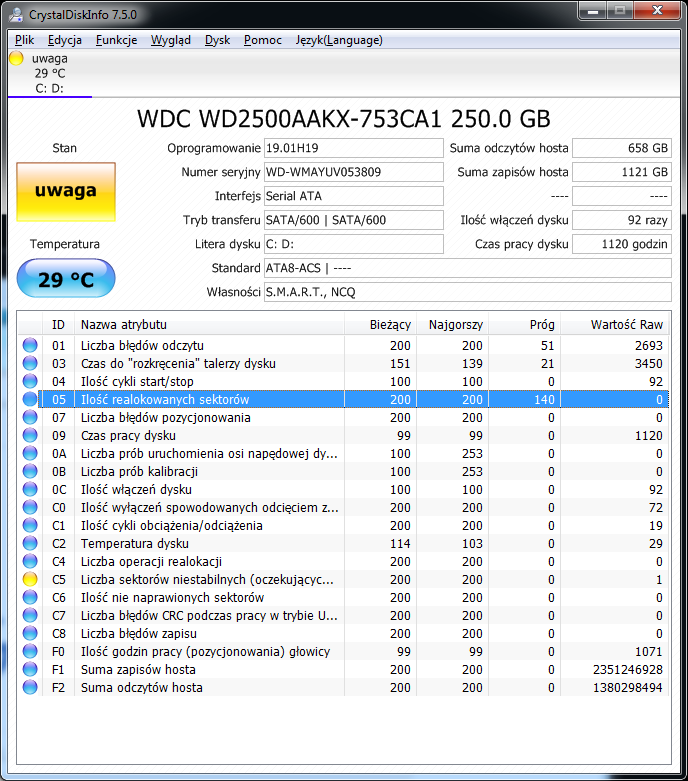This screenshot has height=781, width=688.
Task: Click the Oprogramowanie field 19.01H19
Action: [x=354, y=148]
